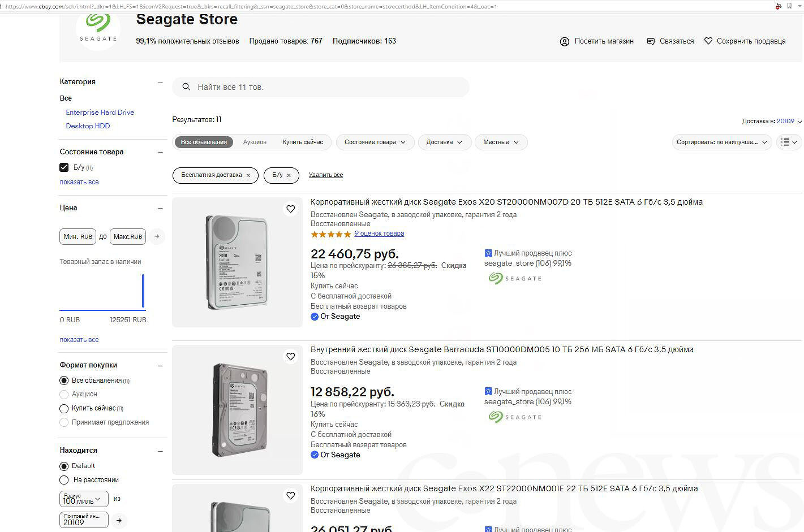Click the save seller heart icon
804x532 pixels.
pos(708,41)
